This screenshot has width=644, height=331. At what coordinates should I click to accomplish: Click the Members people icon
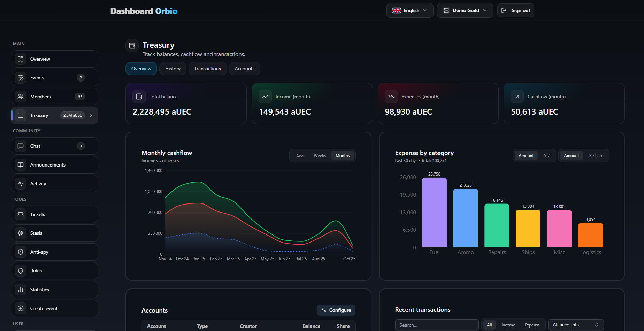click(21, 97)
